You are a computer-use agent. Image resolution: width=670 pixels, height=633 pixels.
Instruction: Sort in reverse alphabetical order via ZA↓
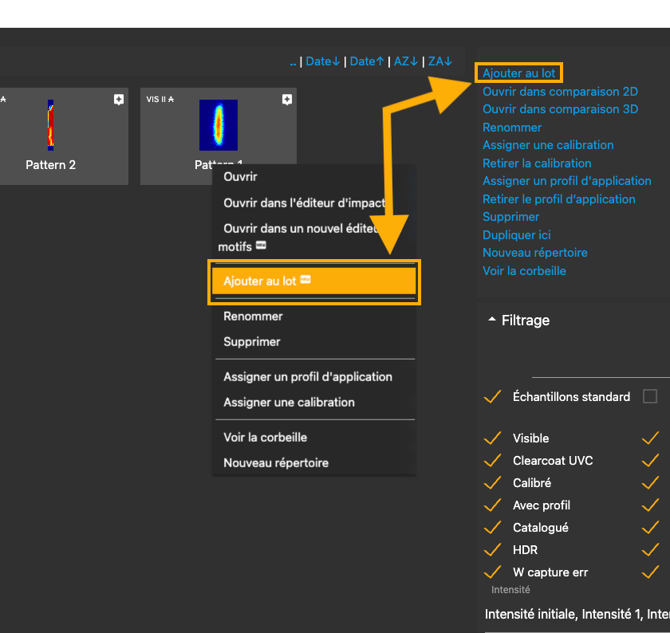coord(440,62)
